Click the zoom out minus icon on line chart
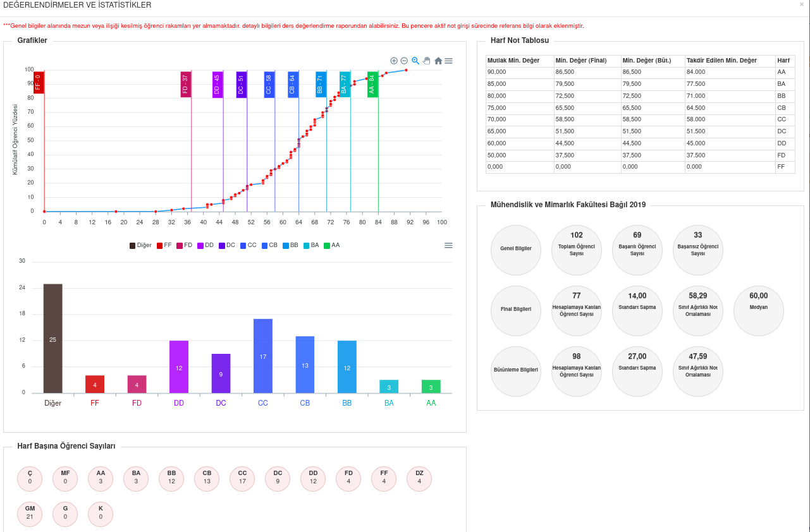This screenshot has width=810, height=532. click(x=404, y=61)
